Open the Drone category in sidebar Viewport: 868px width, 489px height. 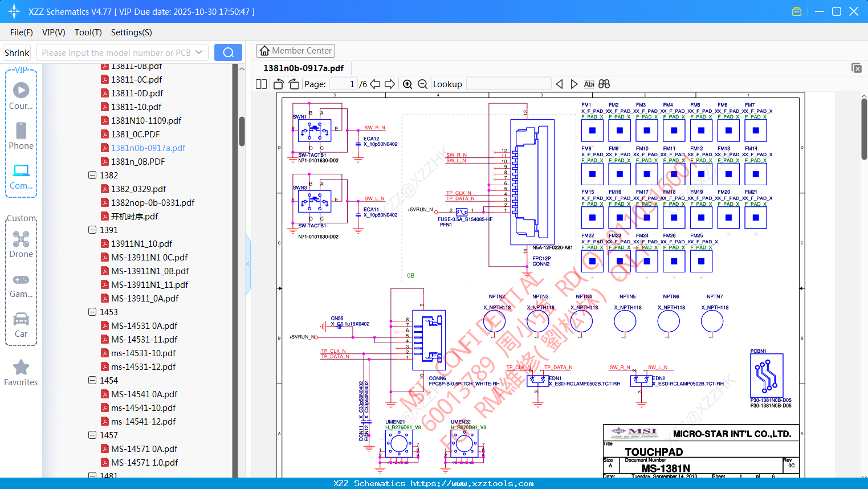tap(21, 244)
